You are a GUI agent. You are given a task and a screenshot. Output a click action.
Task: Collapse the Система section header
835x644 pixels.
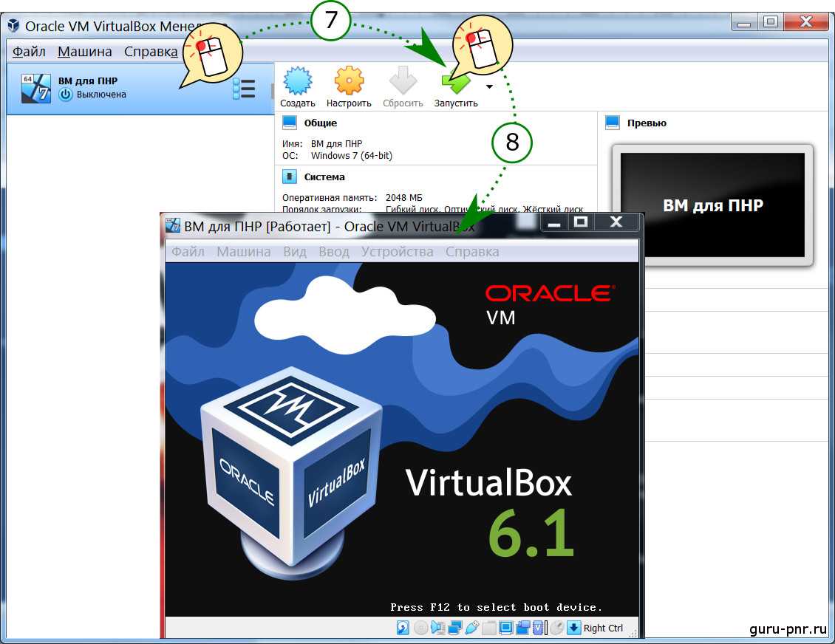[324, 177]
